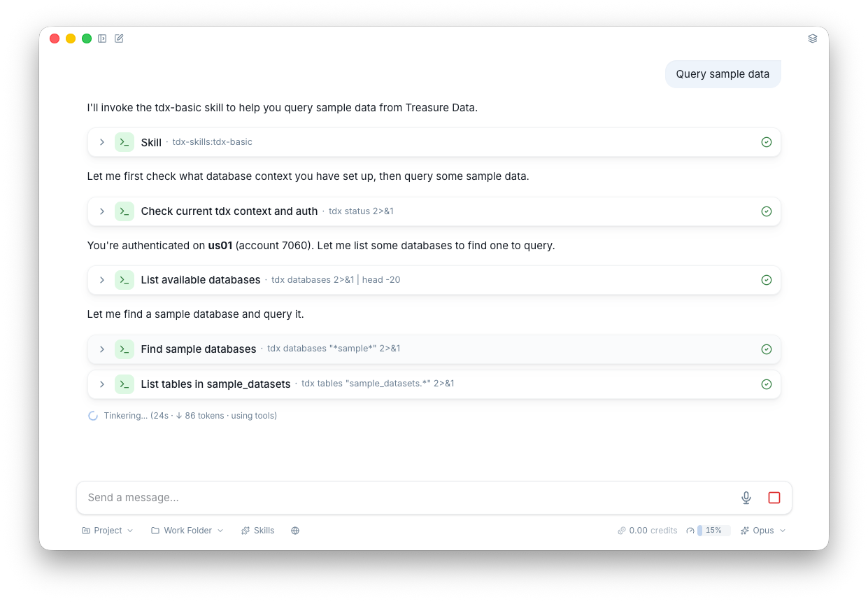This screenshot has height=602, width=868.
Task: Click the success checkmark on List available databases
Action: (x=766, y=279)
